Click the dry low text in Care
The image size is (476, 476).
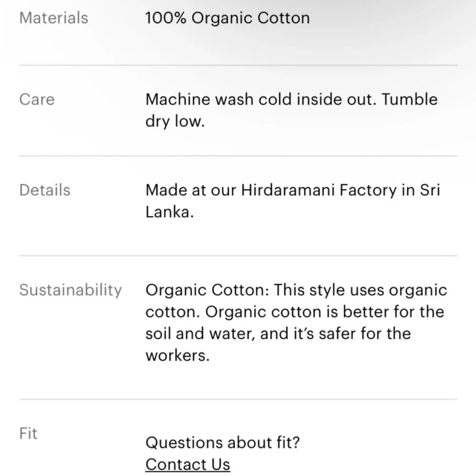click(174, 121)
